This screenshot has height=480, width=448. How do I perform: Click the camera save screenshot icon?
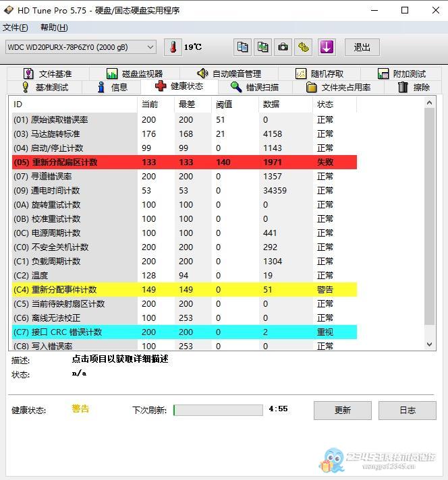(283, 47)
